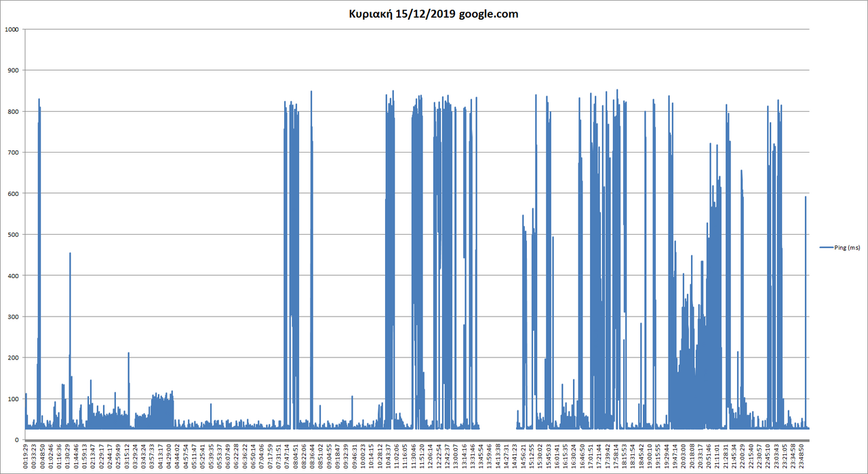Click the blue Ping series legend marker
This screenshot has height=474, width=868.
[825, 248]
